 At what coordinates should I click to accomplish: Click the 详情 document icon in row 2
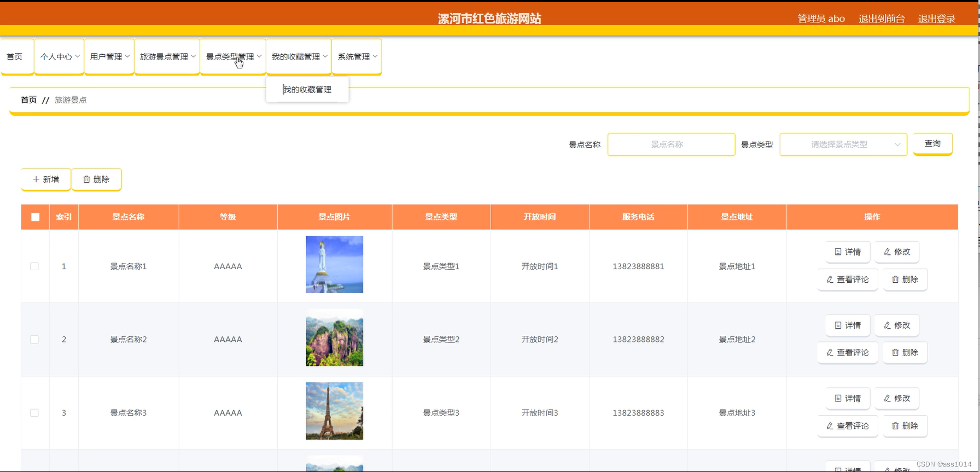[x=838, y=325]
